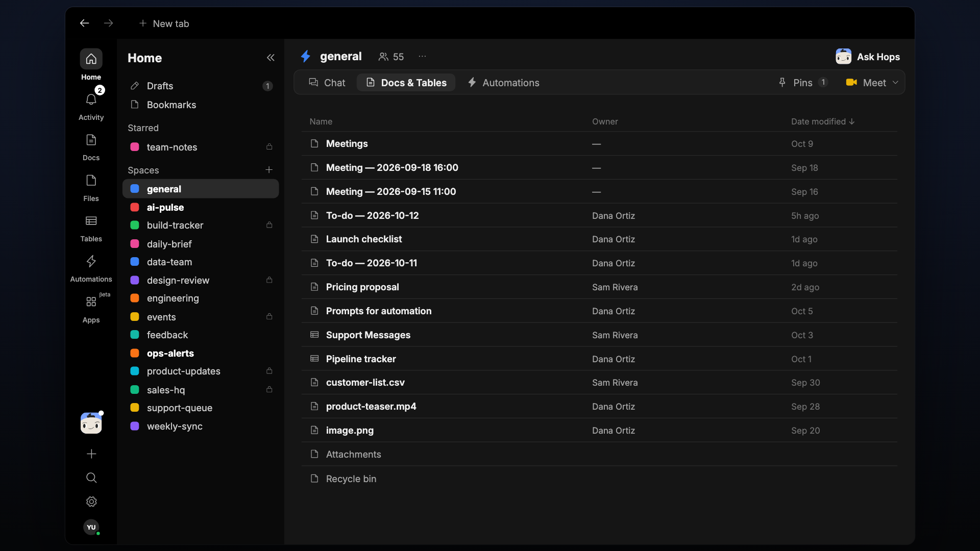The height and width of the screenshot is (551, 980).
Task: Open the YU user profile avatar
Action: pyautogui.click(x=91, y=527)
